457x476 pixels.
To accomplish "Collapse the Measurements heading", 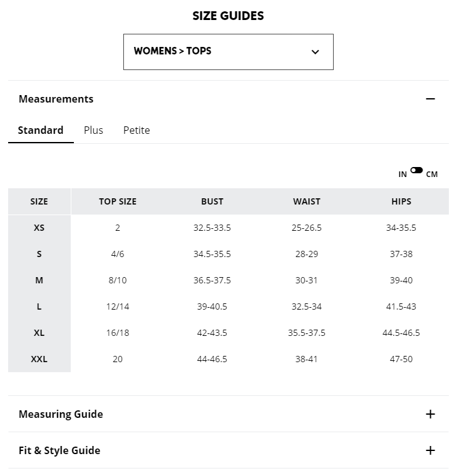I will [56, 99].
